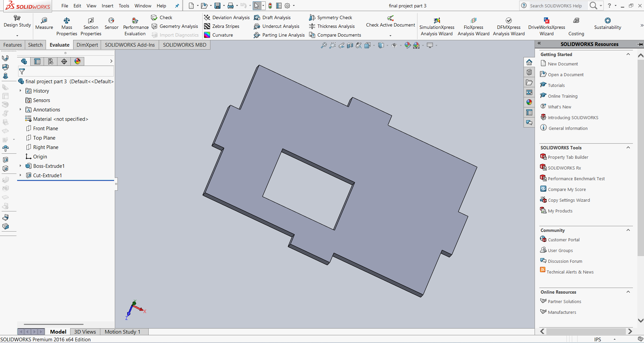Toggle Curvature display
The width and height of the screenshot is (644, 343).
218,35
